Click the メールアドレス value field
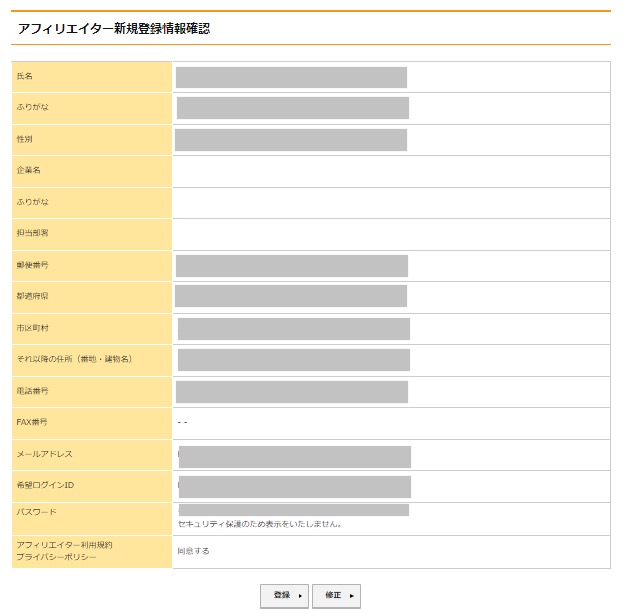 pyautogui.click(x=294, y=456)
